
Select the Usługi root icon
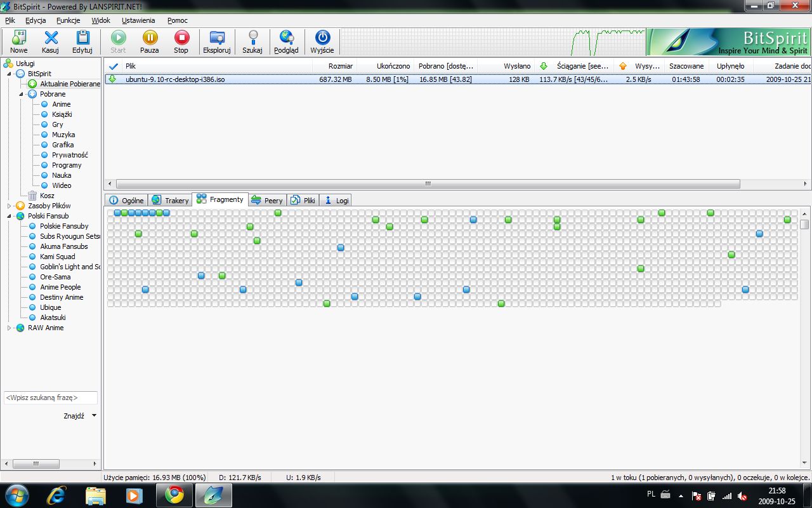[8, 63]
